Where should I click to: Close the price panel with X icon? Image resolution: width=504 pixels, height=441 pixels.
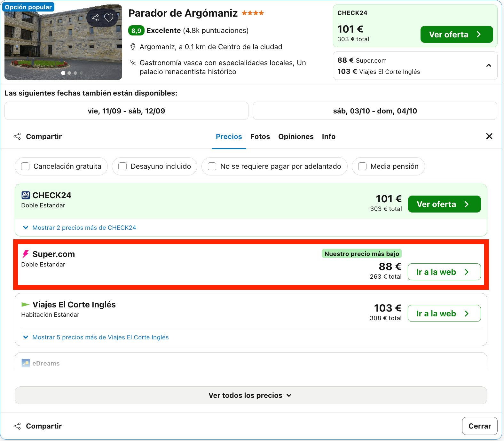(x=489, y=136)
